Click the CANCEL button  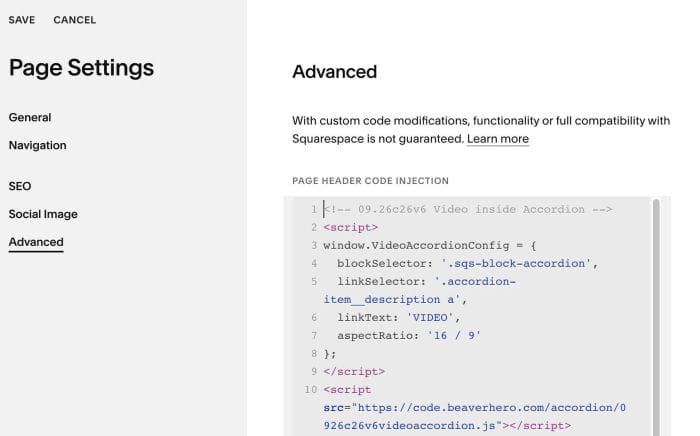(x=75, y=20)
